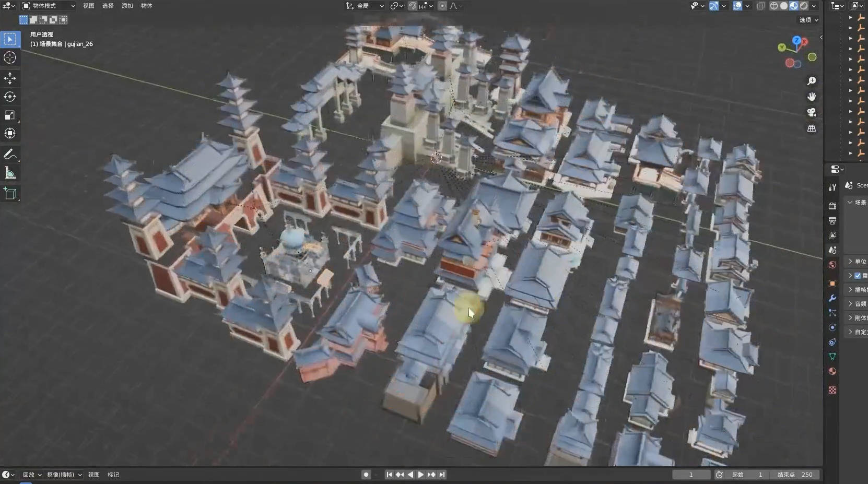Click the blue Z axis gizmo

(x=796, y=40)
